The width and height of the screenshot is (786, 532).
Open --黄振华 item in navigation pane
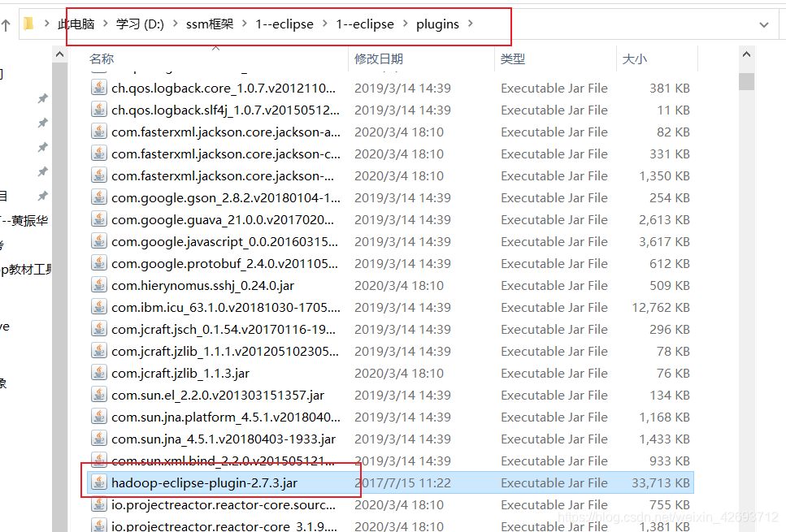[x=24, y=220]
